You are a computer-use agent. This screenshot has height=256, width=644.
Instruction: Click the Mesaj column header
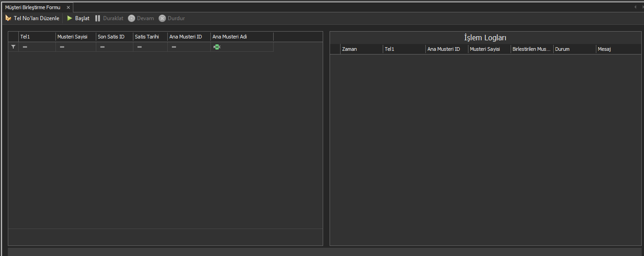(618, 49)
